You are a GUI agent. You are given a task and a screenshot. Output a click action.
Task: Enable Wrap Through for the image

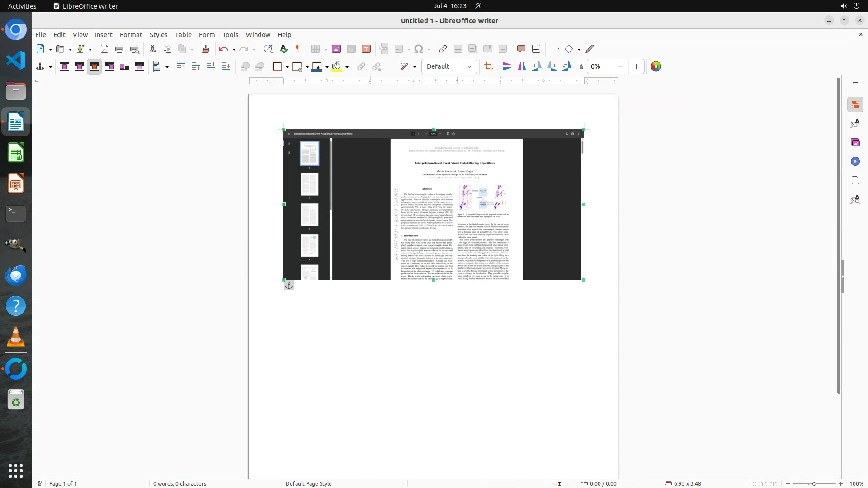click(x=139, y=66)
